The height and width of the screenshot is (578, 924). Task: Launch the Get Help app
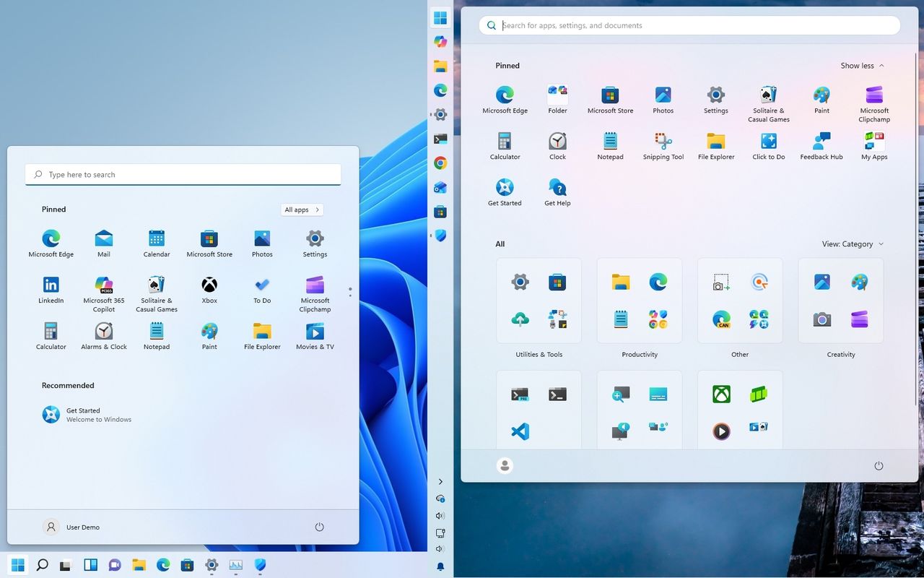point(557,192)
